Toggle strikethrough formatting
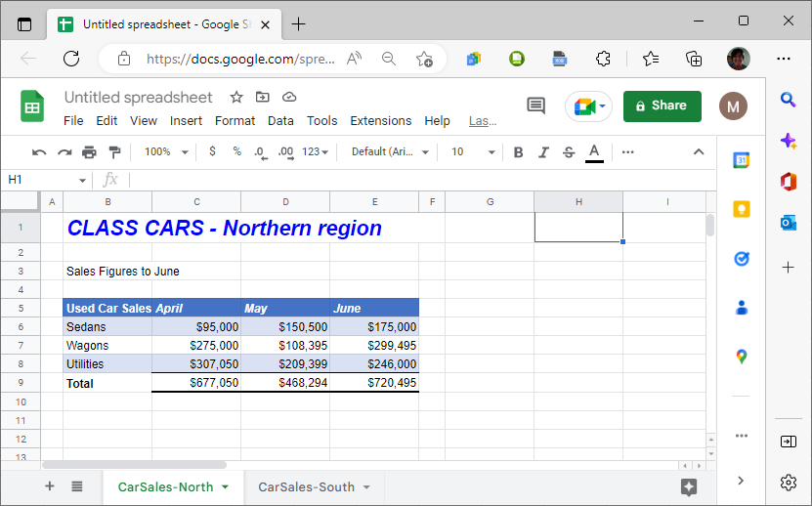Viewport: 812px width, 506px height. [x=569, y=152]
